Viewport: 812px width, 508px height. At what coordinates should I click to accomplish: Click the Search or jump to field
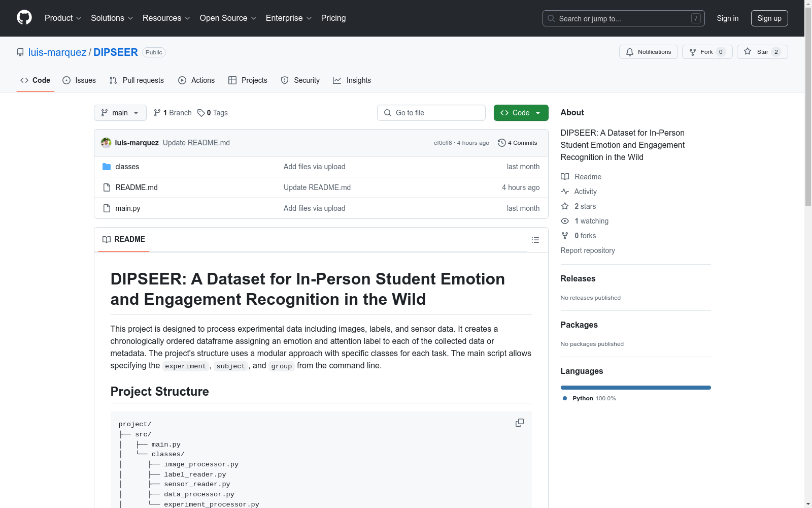pos(624,18)
